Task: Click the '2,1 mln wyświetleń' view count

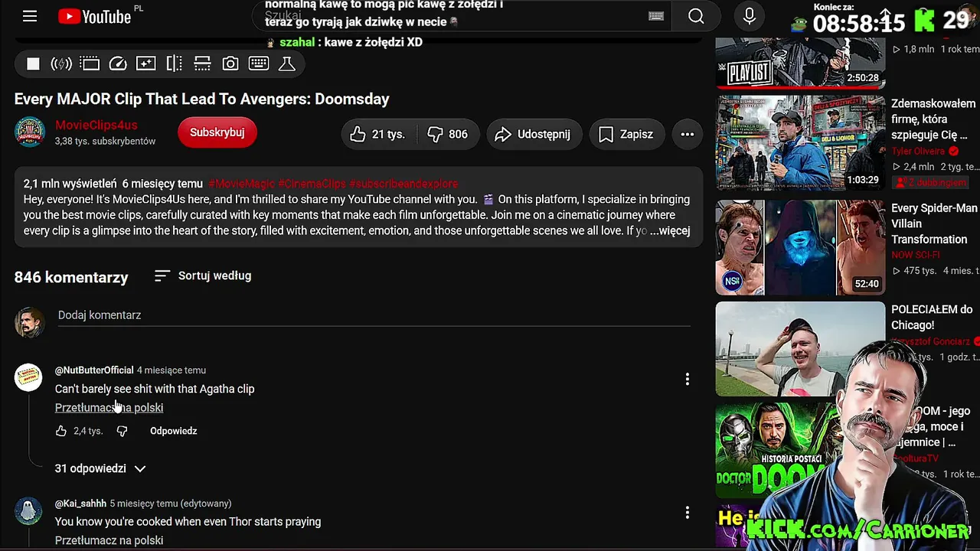Action: click(x=70, y=184)
